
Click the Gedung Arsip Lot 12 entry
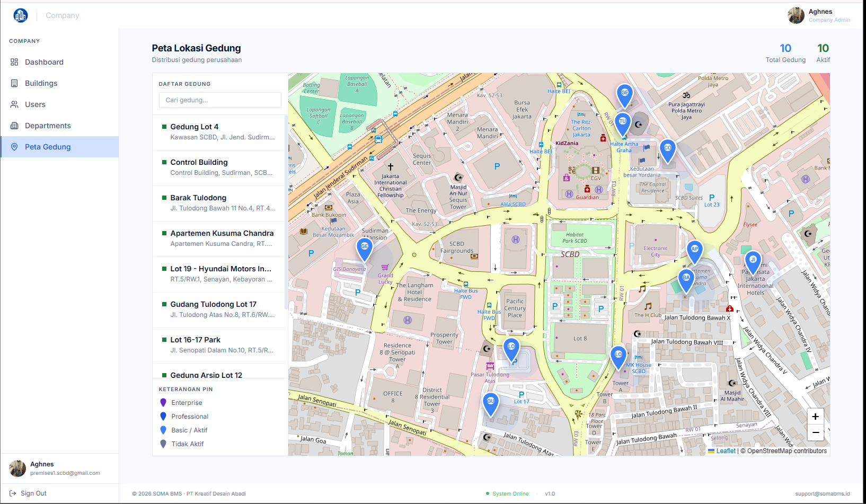(219, 371)
